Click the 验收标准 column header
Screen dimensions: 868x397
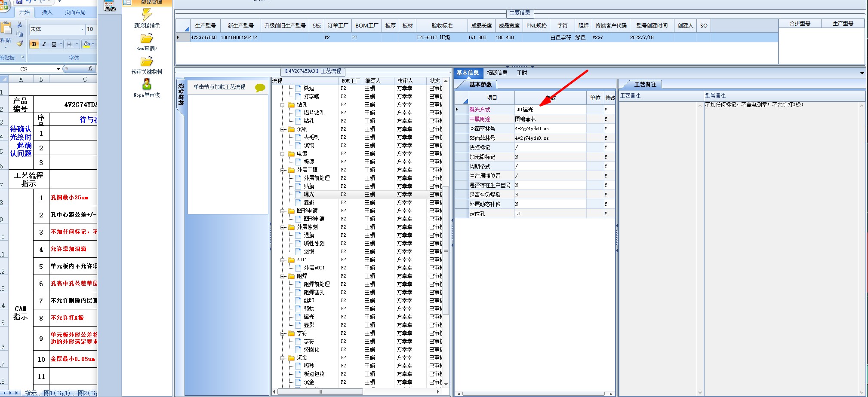coord(442,26)
